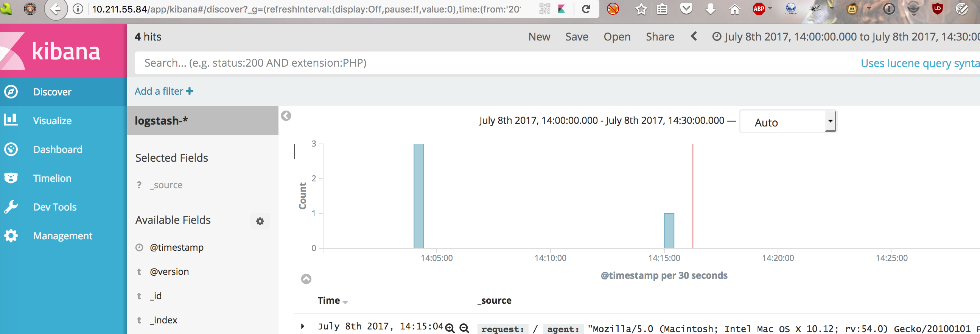
Task: Open the Uses lucene query syntax link
Action: coord(920,63)
